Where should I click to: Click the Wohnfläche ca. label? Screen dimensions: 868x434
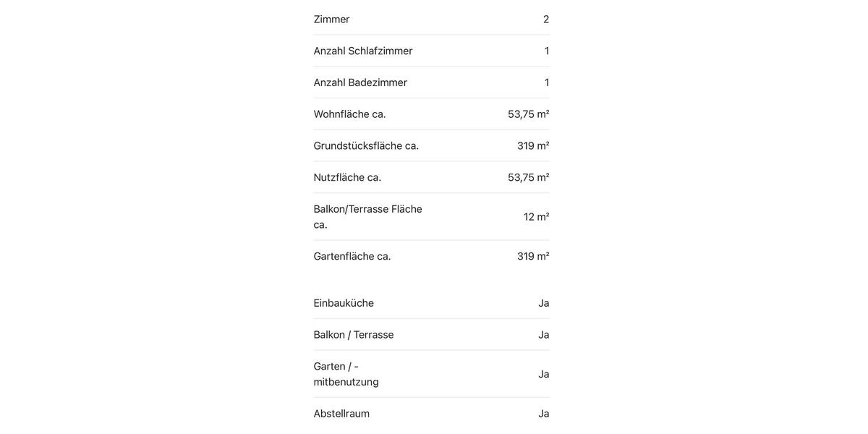point(349,114)
